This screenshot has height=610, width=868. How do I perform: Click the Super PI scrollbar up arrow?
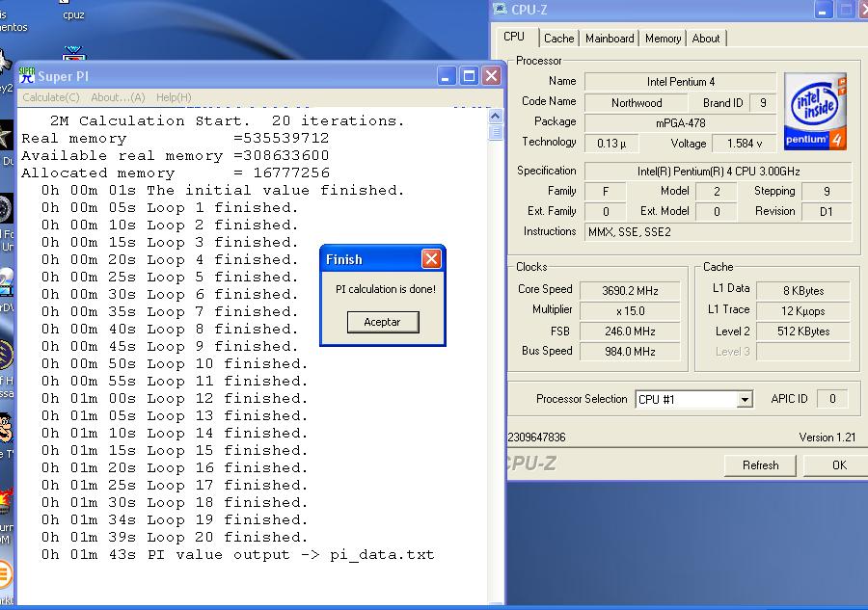point(495,112)
